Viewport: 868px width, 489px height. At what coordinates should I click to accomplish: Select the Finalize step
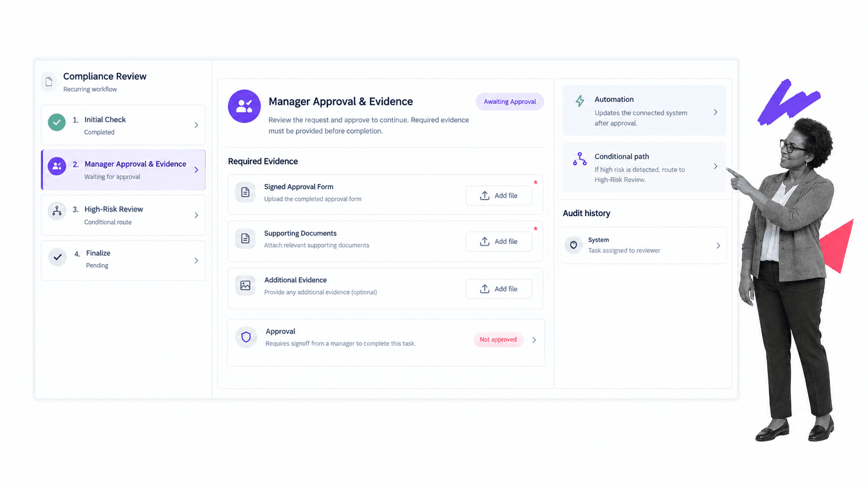pos(123,260)
